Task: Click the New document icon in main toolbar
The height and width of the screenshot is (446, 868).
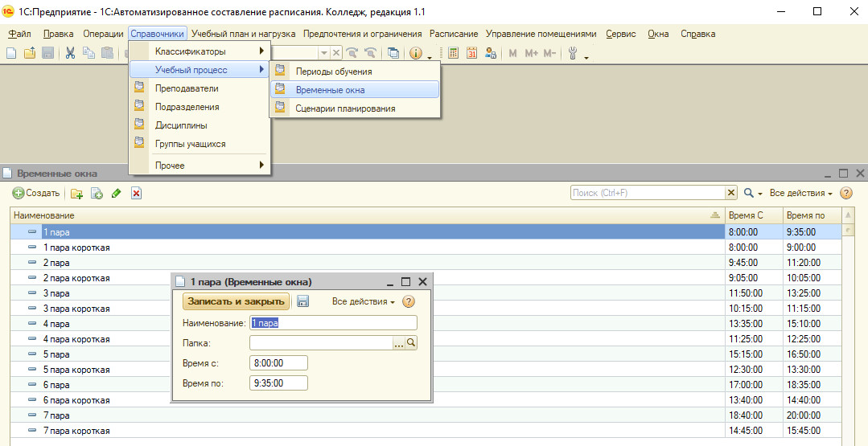Action: (11, 53)
